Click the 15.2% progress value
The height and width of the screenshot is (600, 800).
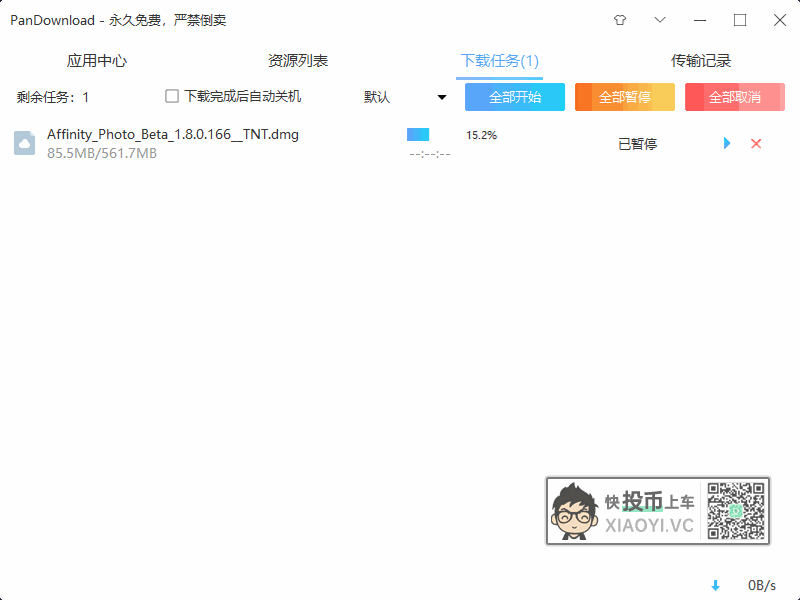[481, 135]
